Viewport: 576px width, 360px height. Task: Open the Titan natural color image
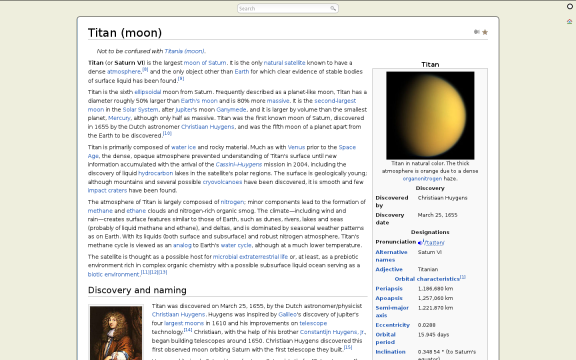tap(430, 115)
